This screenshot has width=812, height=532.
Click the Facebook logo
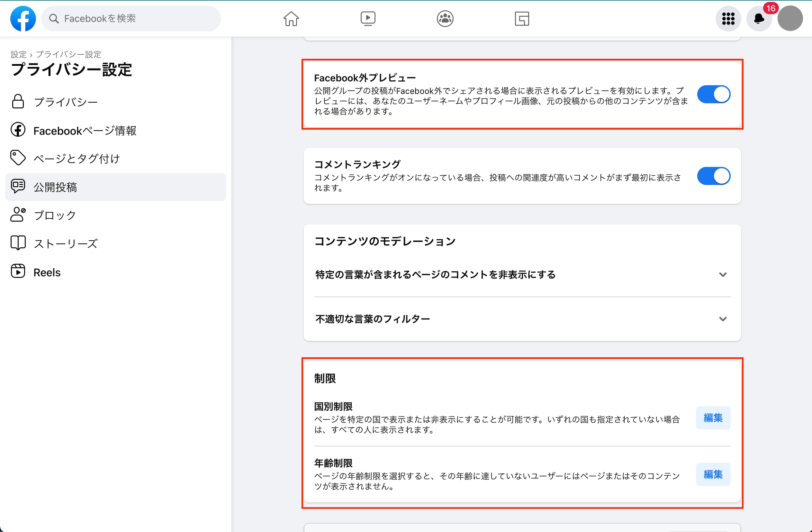click(23, 18)
